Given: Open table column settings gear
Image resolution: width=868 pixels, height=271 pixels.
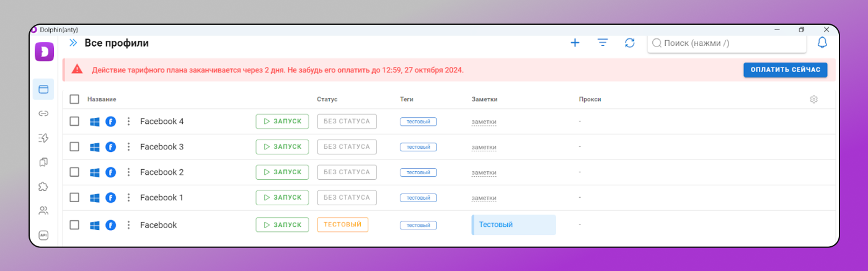Looking at the screenshot, I should point(813,99).
